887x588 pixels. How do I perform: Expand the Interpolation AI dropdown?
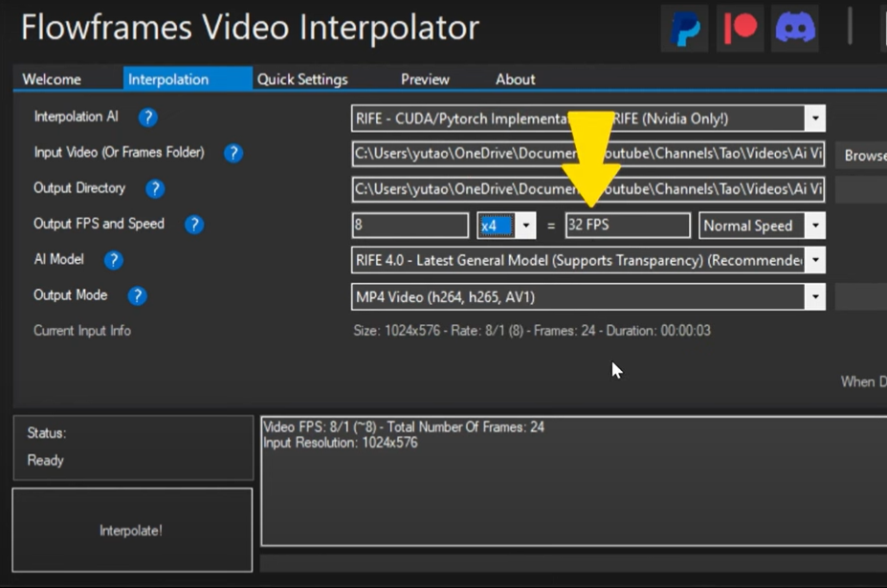815,119
